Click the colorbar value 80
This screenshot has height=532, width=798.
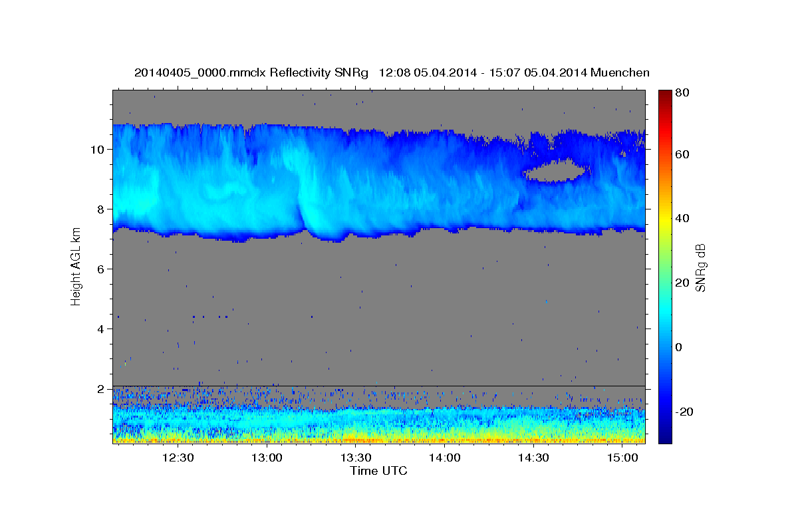[x=682, y=92]
